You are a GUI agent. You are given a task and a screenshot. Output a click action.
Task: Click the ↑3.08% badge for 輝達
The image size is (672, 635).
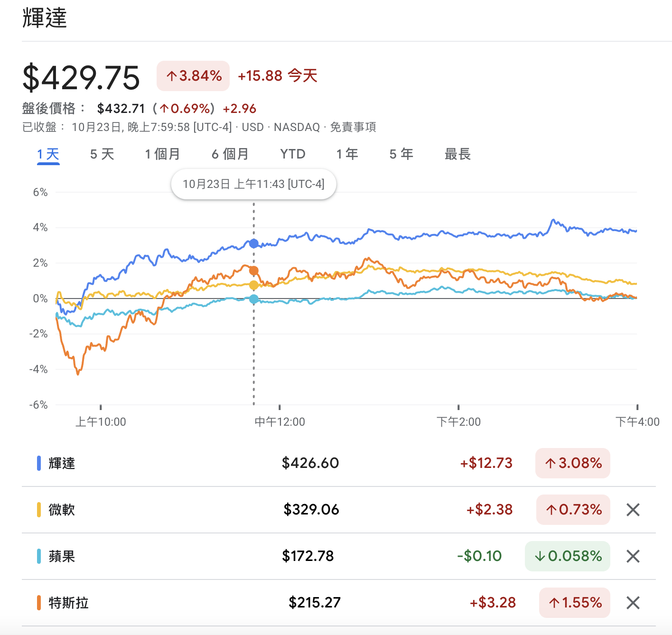click(573, 463)
